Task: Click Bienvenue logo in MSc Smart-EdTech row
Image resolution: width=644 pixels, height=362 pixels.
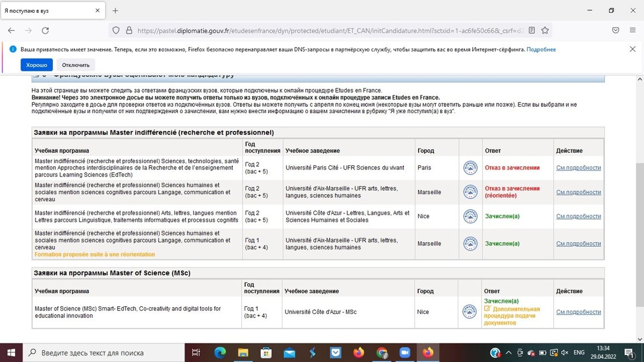Action: (x=470, y=312)
